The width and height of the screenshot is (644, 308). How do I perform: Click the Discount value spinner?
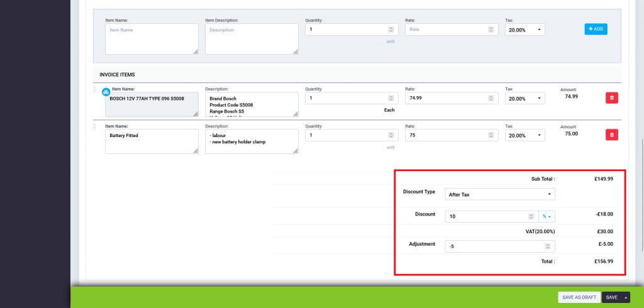point(531,216)
